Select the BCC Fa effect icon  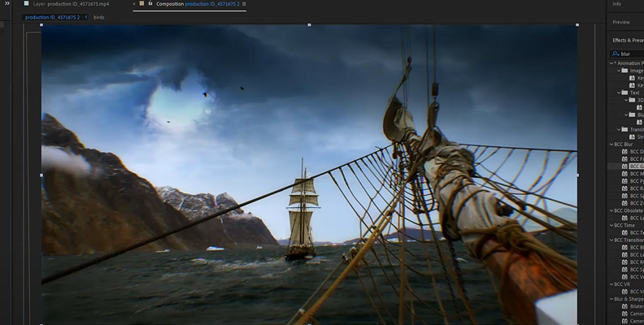(x=624, y=159)
